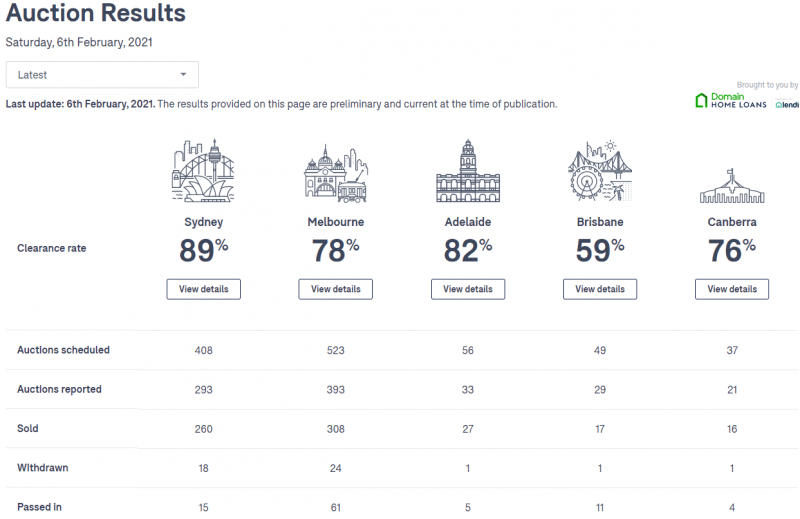
Task: Open Brisbane View details button
Action: click(599, 289)
